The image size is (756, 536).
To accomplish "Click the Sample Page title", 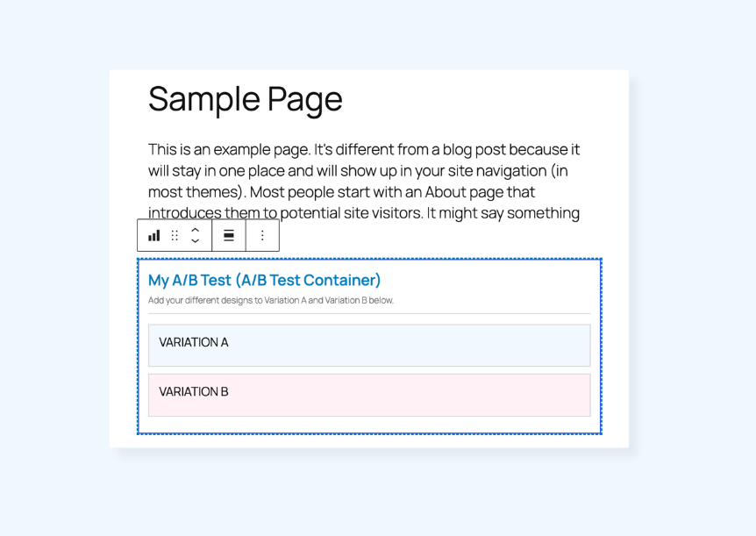I will pyautogui.click(x=246, y=99).
